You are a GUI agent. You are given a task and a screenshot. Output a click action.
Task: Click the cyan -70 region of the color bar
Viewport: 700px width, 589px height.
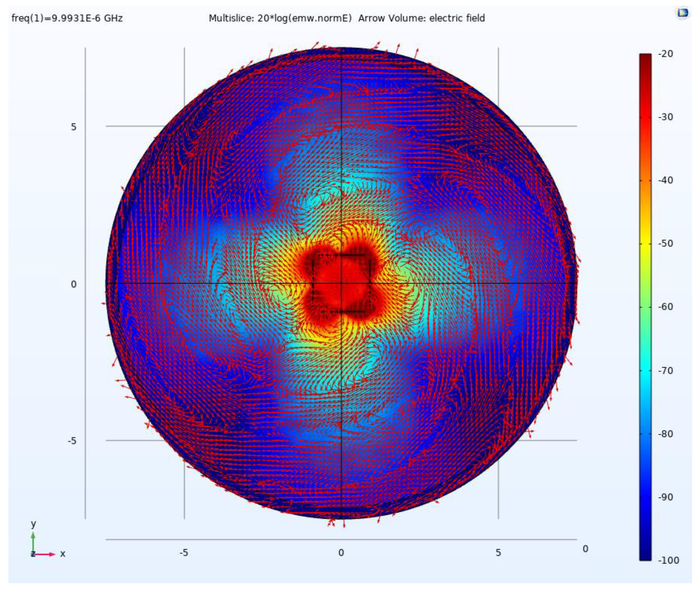tap(645, 370)
